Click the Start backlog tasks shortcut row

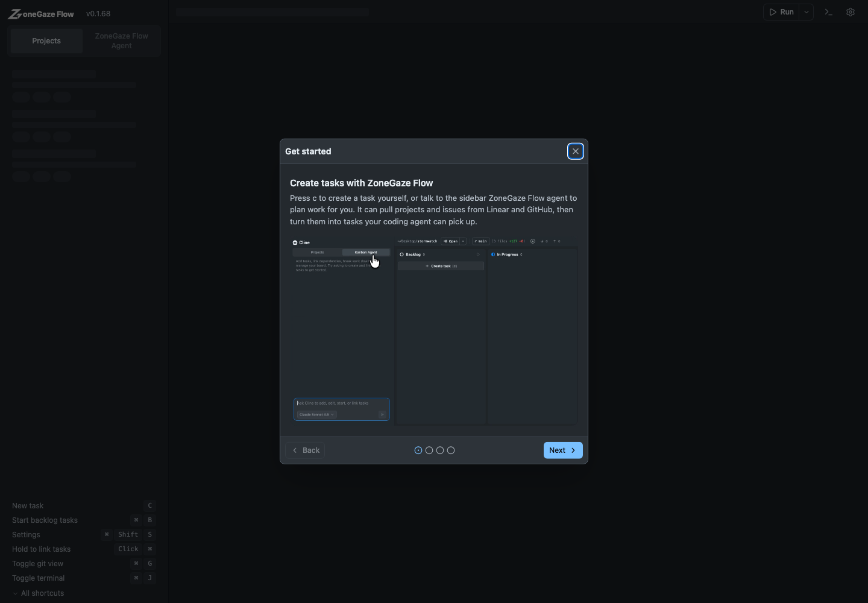tap(84, 520)
